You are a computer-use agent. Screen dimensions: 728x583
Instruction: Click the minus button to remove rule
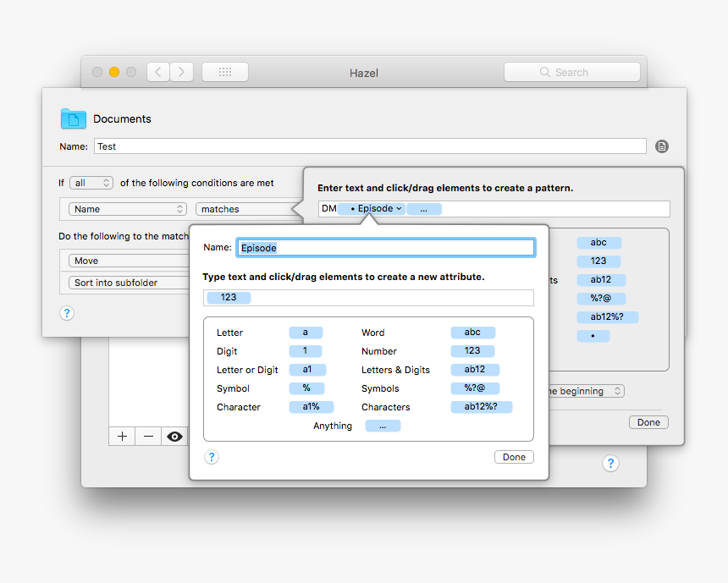pos(149,437)
